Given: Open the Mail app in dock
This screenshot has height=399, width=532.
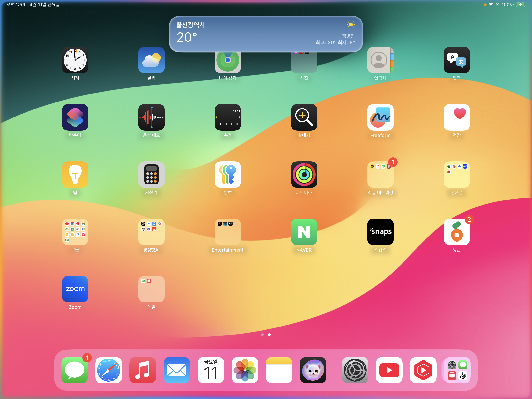Looking at the screenshot, I should pos(177,370).
